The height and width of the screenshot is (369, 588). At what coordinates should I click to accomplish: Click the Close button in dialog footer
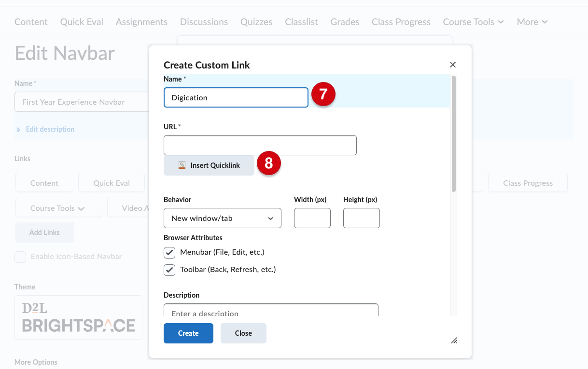[243, 333]
